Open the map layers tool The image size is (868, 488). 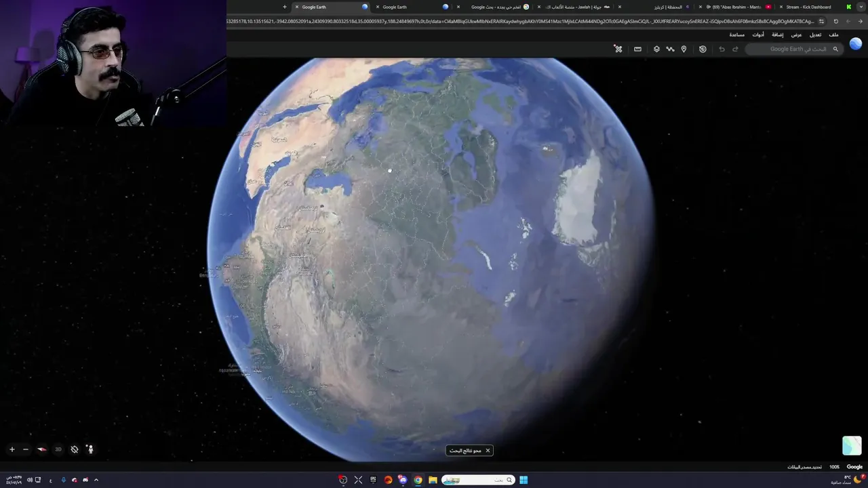pyautogui.click(x=656, y=49)
